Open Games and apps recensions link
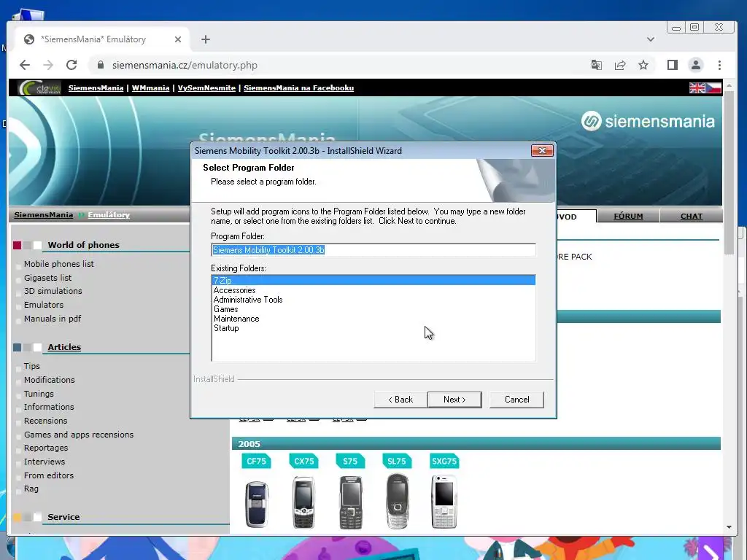This screenshot has height=560, width=747. [79, 435]
